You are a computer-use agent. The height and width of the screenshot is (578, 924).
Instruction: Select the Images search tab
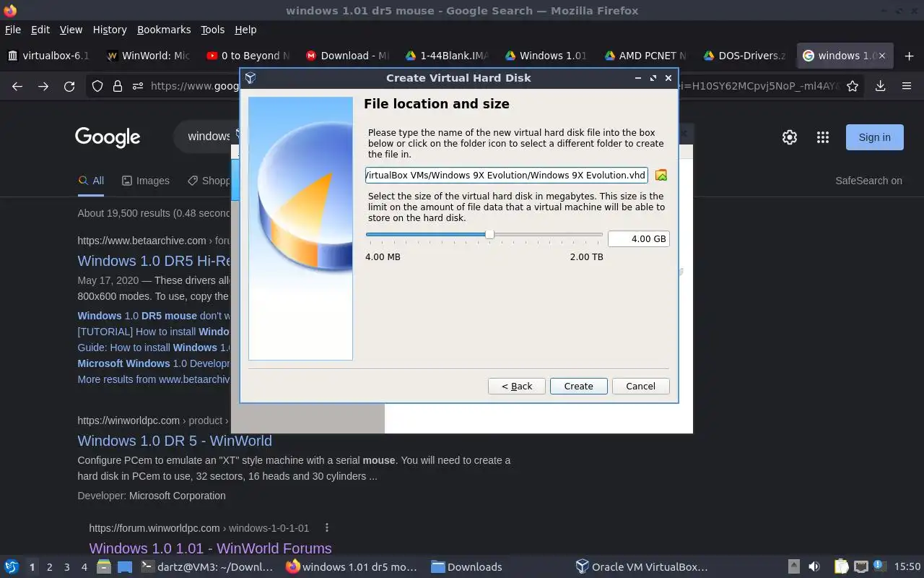pos(145,181)
